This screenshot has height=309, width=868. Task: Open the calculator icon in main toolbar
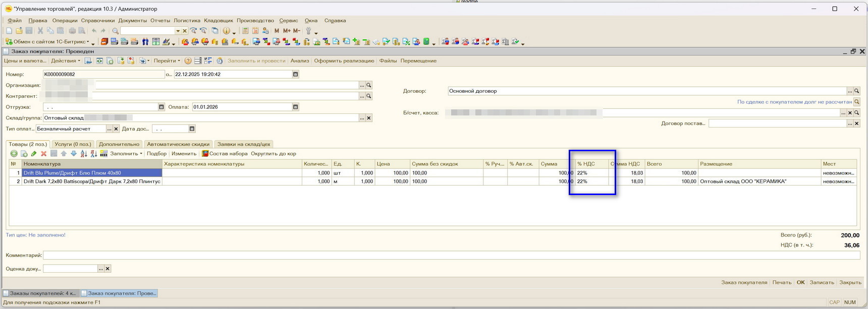[x=245, y=31]
